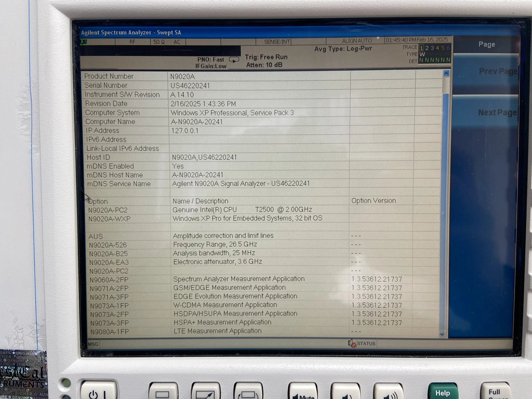Image resolution: width=532 pixels, height=399 pixels.
Task: Click HSDPA/HSUPA Measurement Application description
Action: (235, 314)
